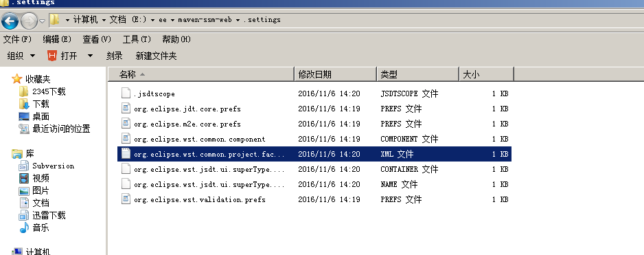Click .settings segment in address bar

point(262,20)
